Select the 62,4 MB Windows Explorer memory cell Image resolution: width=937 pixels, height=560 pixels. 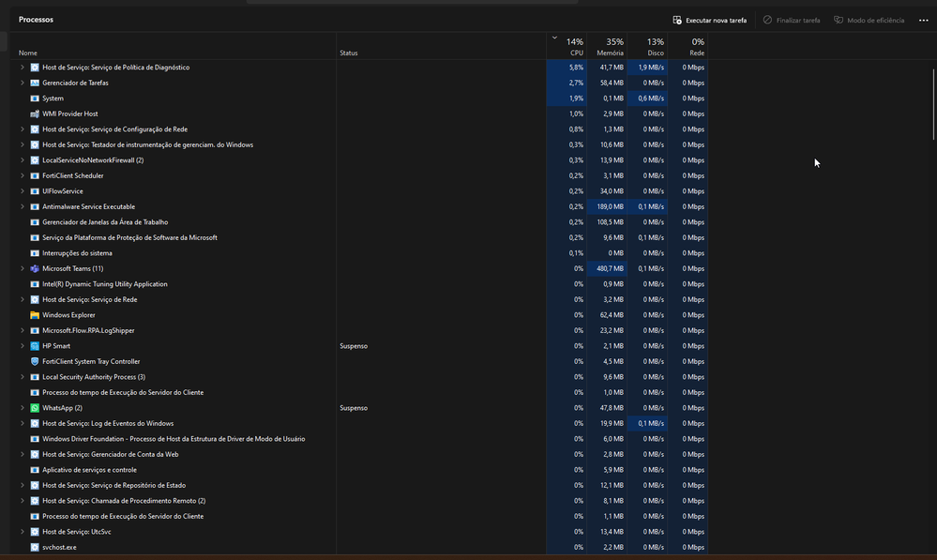click(607, 315)
